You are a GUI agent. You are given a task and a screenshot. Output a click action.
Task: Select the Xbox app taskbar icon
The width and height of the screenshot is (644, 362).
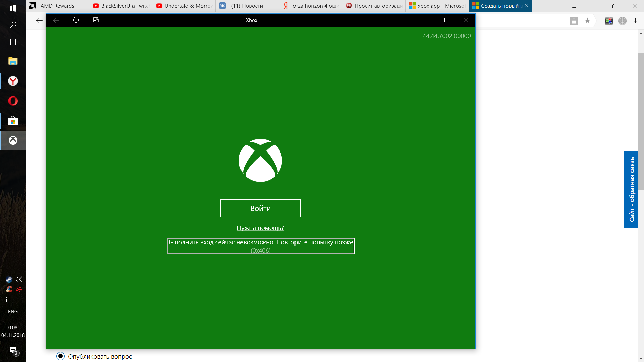[13, 140]
